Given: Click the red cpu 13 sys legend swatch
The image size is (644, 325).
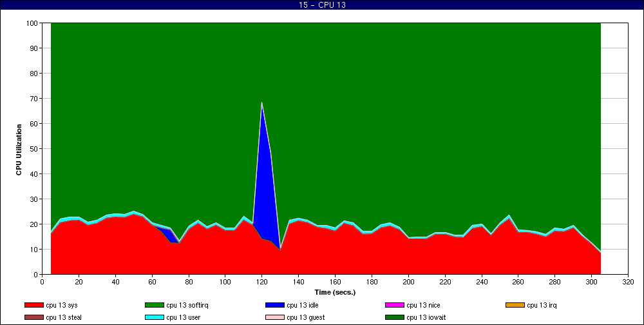Looking at the screenshot, I should tap(34, 305).
